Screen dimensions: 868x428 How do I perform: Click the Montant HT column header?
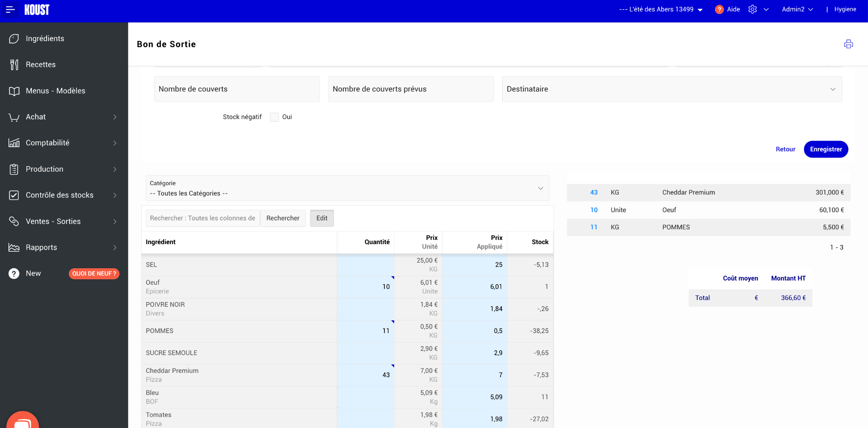pos(788,278)
